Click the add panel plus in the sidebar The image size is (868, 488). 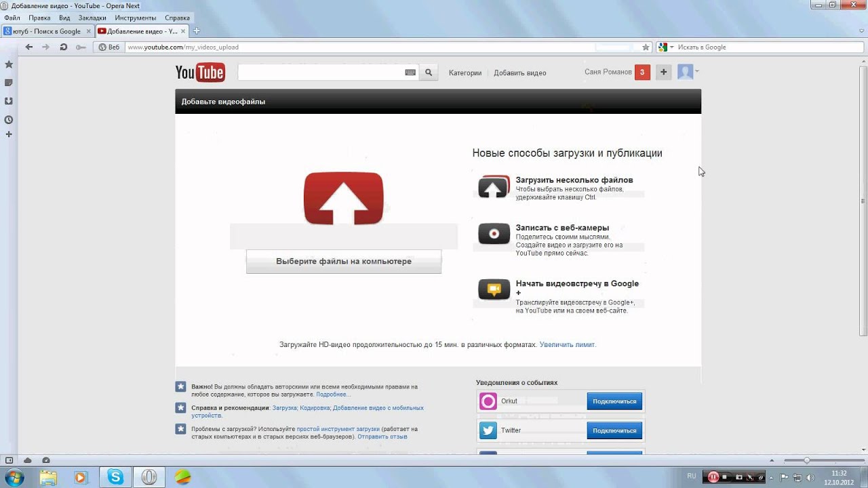pyautogui.click(x=9, y=134)
